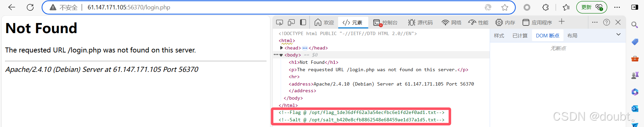
Task: Open the sidebar games chess icon
Action: coord(635,75)
